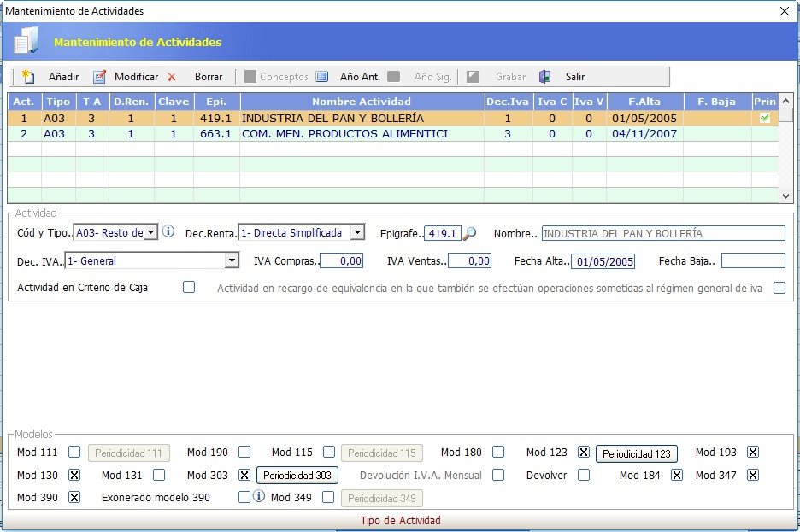This screenshot has height=532, width=800.
Task: Click the Fecha Baja input field
Action: (x=752, y=260)
